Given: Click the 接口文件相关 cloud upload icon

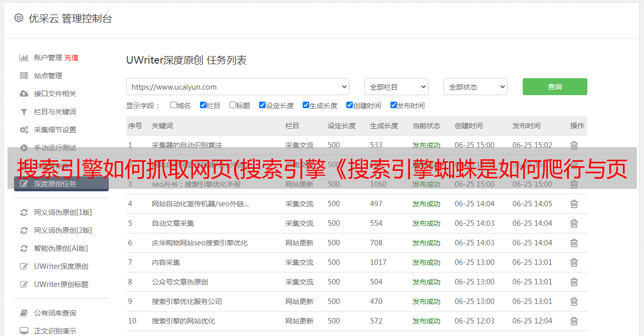Looking at the screenshot, I should click(x=24, y=94).
